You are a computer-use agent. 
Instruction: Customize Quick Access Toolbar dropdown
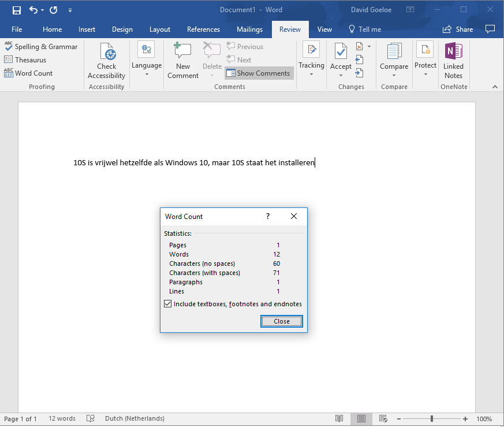tap(70, 10)
